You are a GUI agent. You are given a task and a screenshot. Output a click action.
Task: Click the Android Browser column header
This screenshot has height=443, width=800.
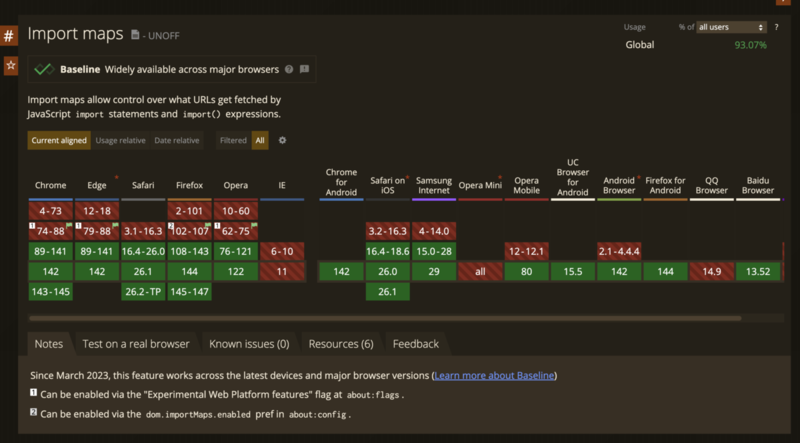[619, 185]
